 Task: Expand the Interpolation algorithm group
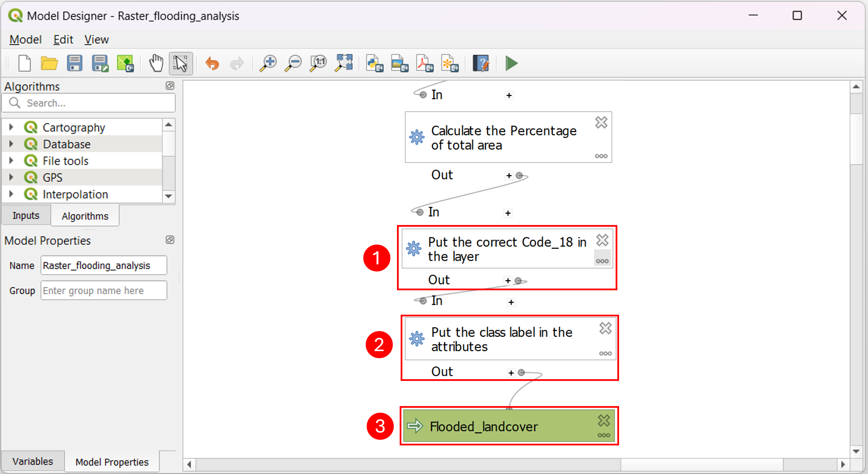11,194
